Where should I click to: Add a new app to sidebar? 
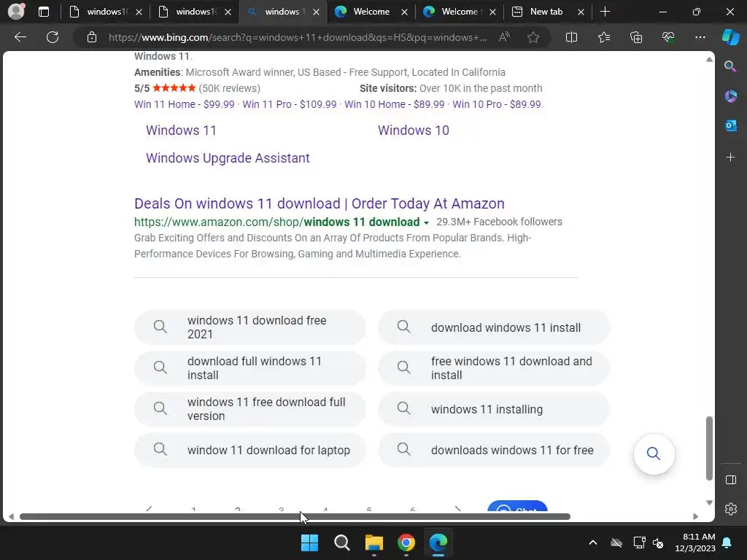click(730, 157)
